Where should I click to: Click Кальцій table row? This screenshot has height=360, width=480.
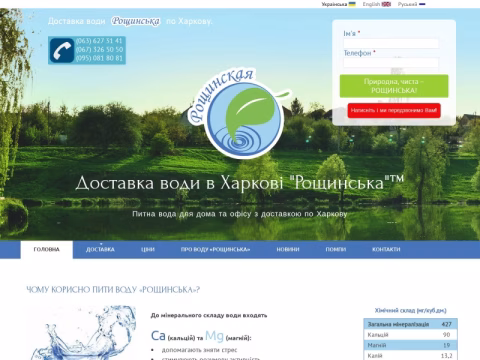[410, 335]
